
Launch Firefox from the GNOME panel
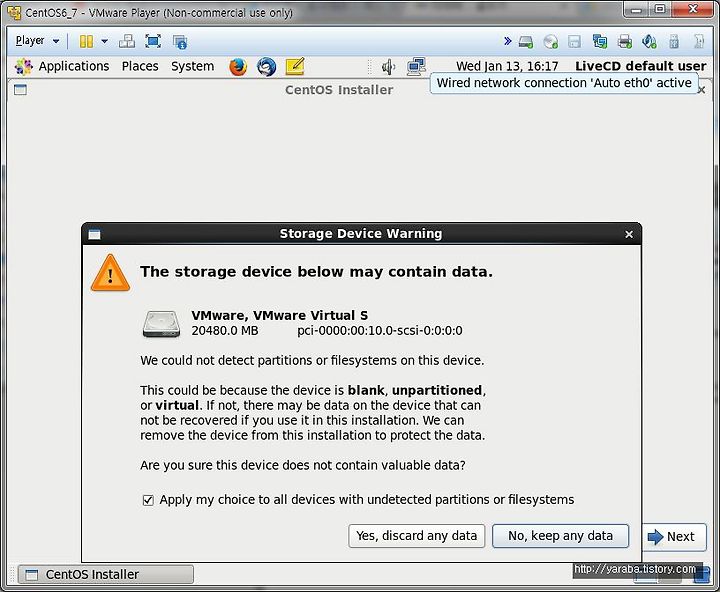coord(238,67)
